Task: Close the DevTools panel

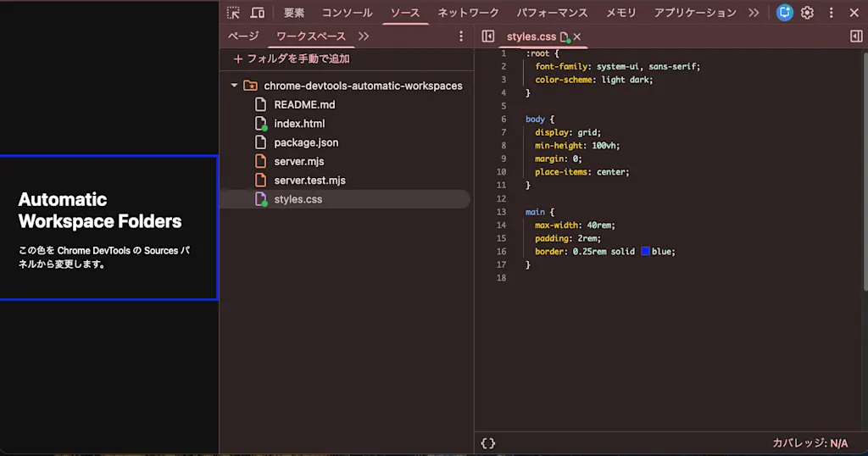Action: [x=854, y=13]
